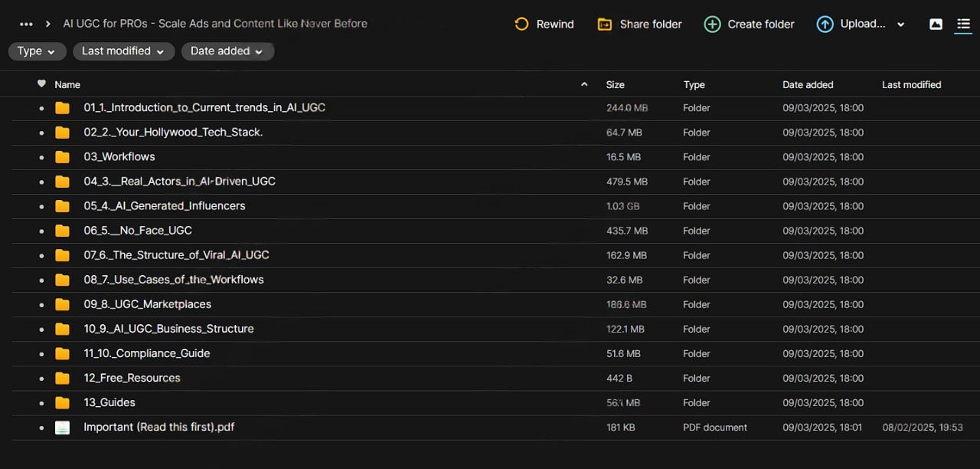Viewport: 980px width, 469px height.
Task: Open the breadcrumb ellipsis menu
Action: 26,24
